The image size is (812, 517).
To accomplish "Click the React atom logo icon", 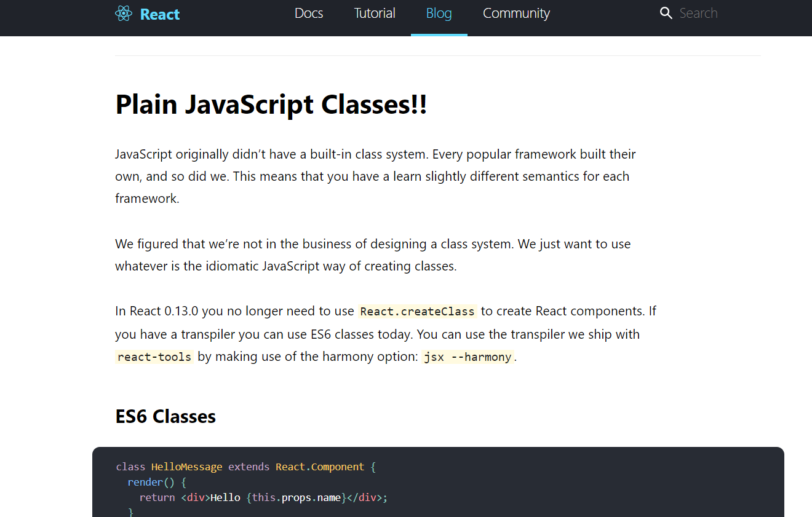I will (124, 14).
